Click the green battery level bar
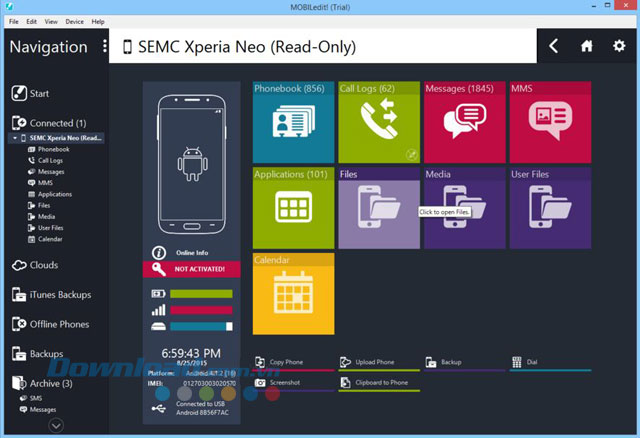 (201, 294)
